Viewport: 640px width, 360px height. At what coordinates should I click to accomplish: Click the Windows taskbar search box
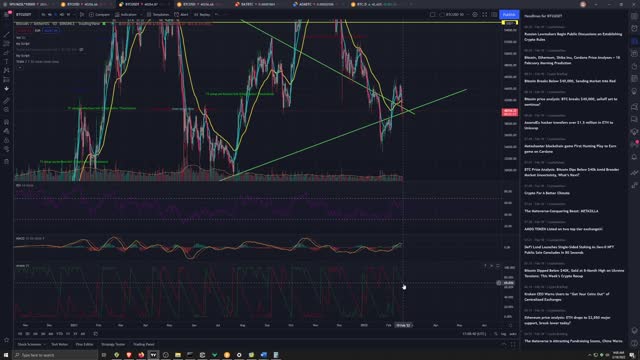point(55,355)
